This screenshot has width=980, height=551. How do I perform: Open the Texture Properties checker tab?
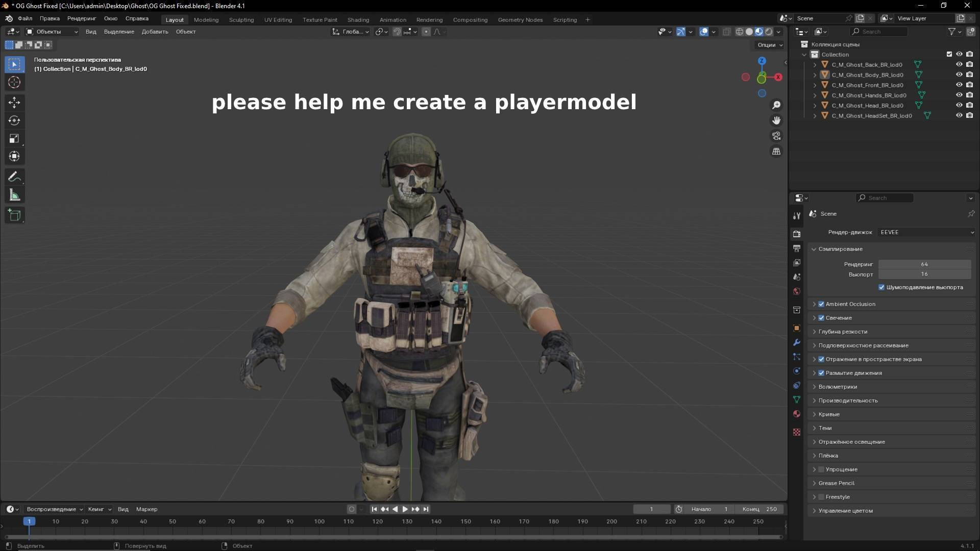[x=796, y=432]
